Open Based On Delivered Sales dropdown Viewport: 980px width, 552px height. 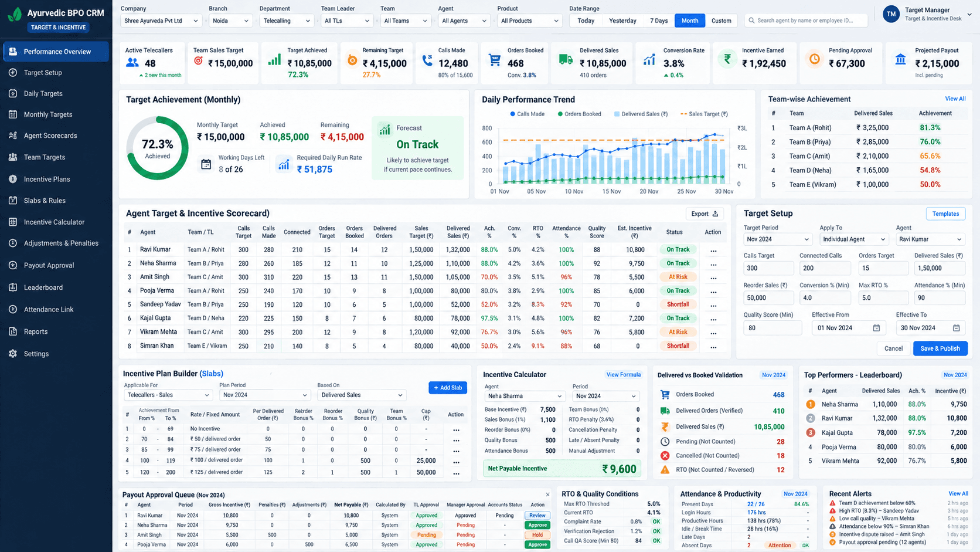click(362, 395)
